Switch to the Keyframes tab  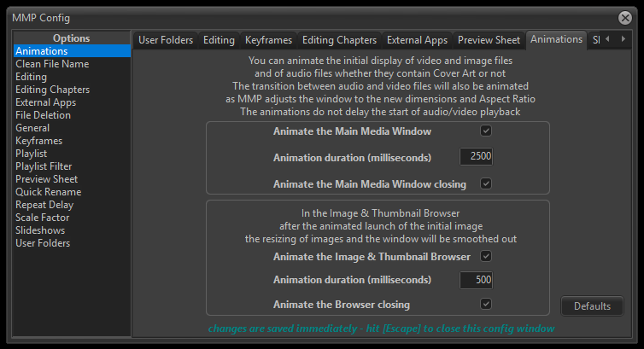pos(268,40)
